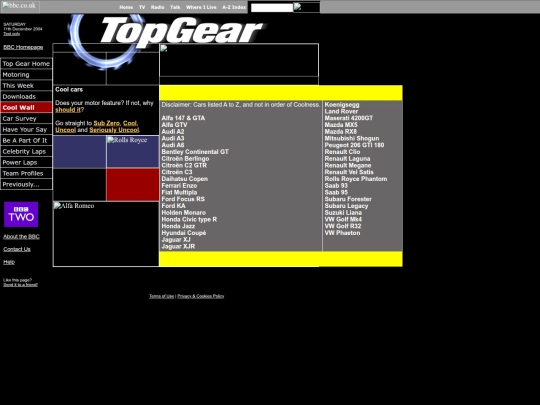This screenshot has height=405, width=540.
Task: Click the Text only link
Action: point(11,34)
